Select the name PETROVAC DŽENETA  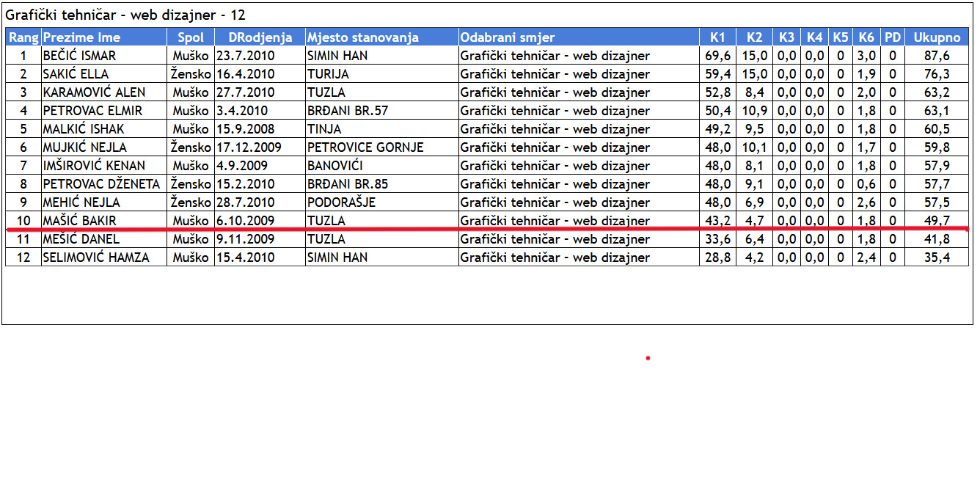pos(101,184)
